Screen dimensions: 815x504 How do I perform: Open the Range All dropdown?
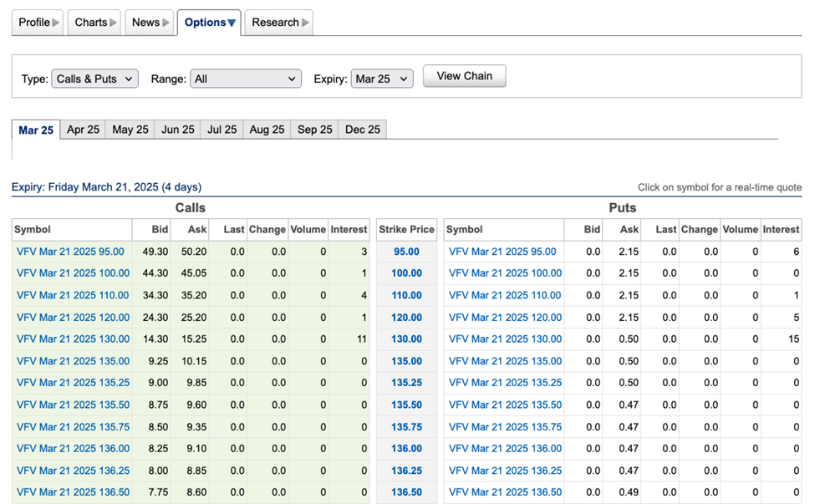(245, 79)
